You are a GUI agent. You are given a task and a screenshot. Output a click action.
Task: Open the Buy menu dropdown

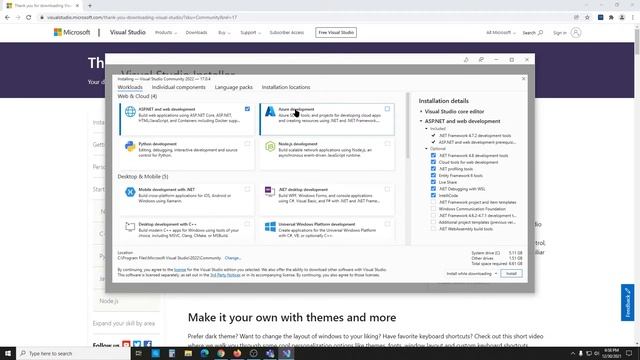tap(224, 33)
